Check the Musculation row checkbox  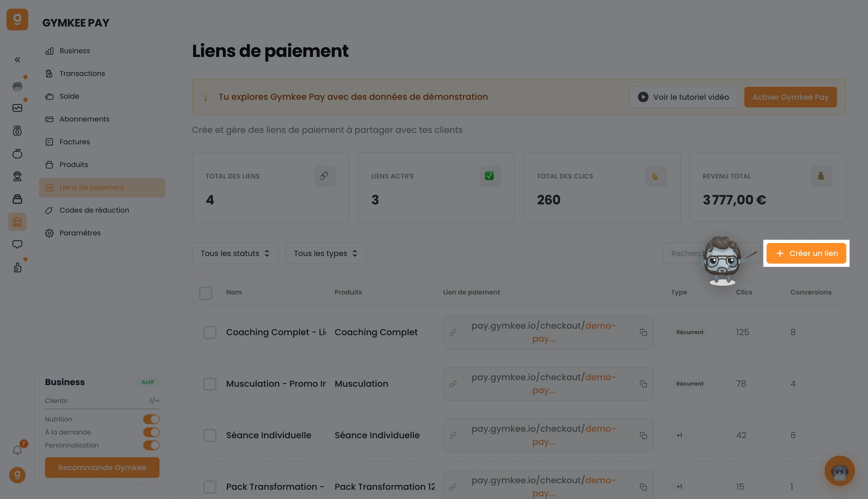[210, 384]
